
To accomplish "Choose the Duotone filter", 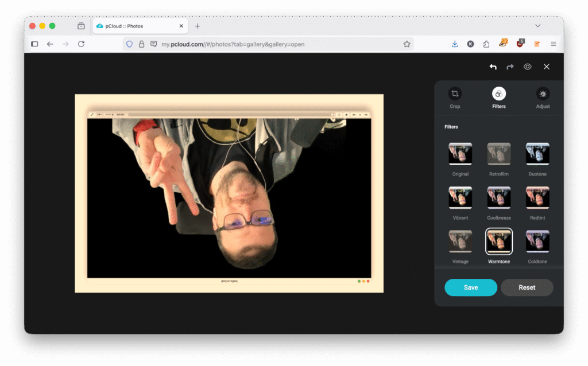I will pyautogui.click(x=537, y=154).
